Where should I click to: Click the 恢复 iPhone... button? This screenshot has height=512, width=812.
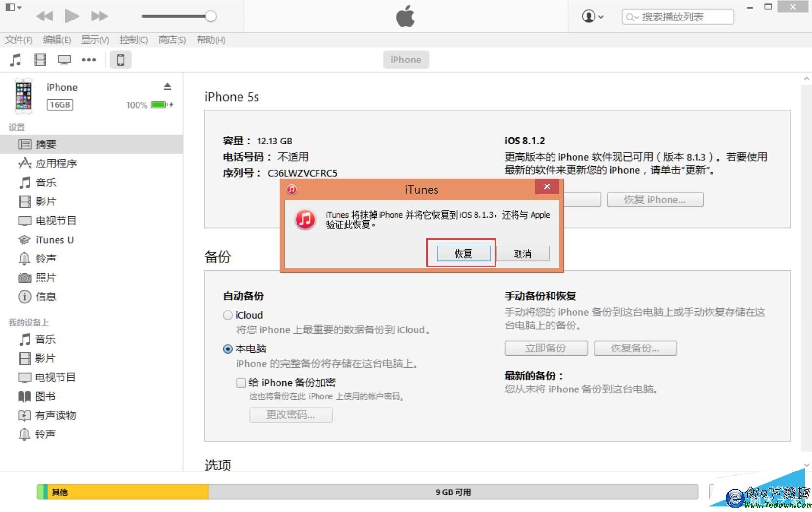655,200
